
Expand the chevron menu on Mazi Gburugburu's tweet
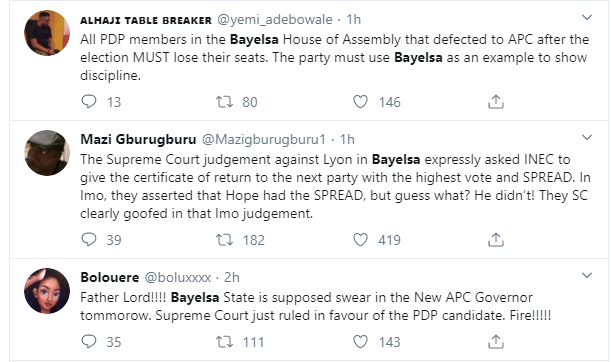pyautogui.click(x=587, y=138)
